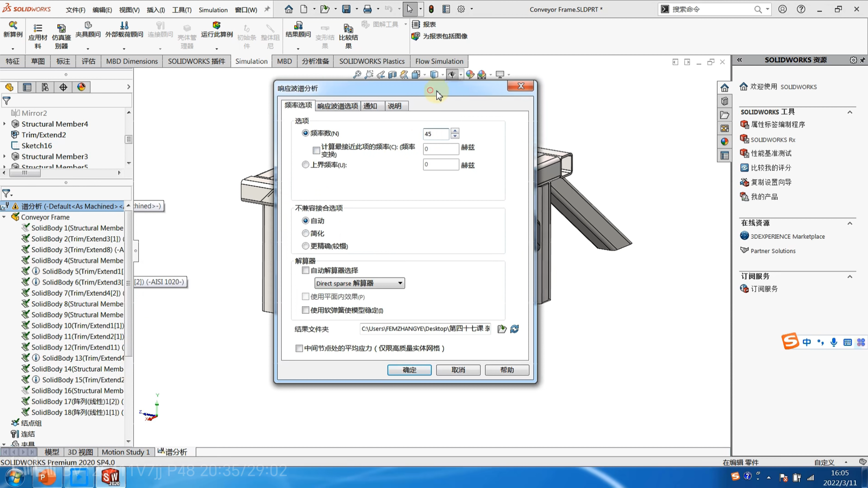Click the 取消 button

tap(458, 370)
